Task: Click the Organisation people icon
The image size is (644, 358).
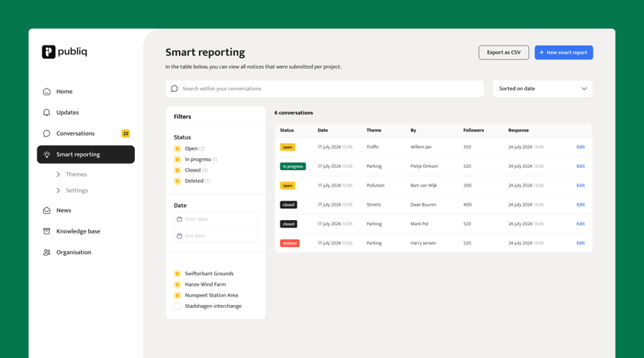Action: coord(47,252)
